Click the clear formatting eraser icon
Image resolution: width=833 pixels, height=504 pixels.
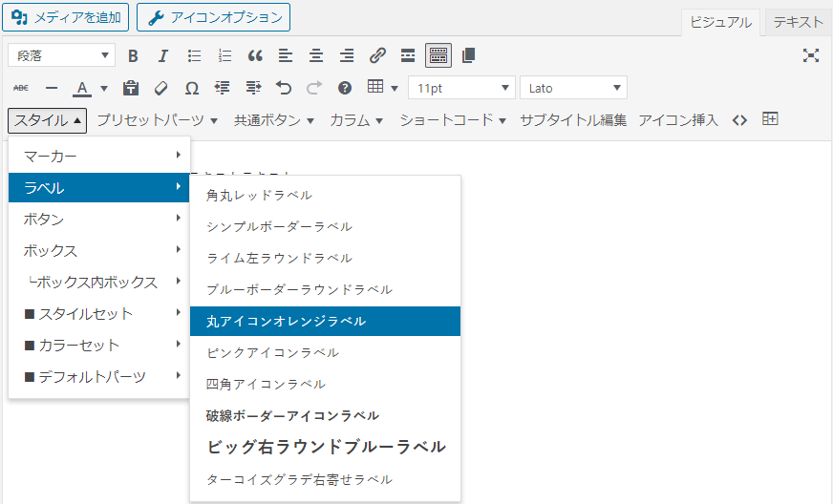(160, 88)
